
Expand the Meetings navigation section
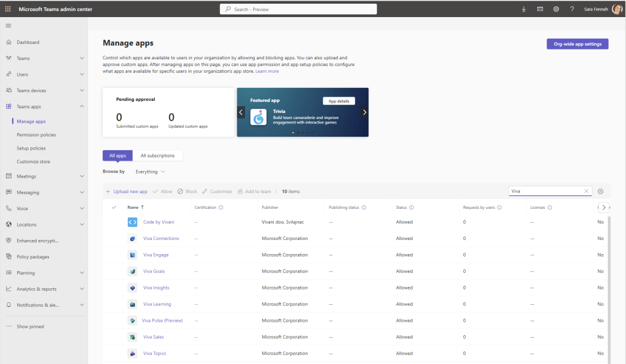click(82, 177)
